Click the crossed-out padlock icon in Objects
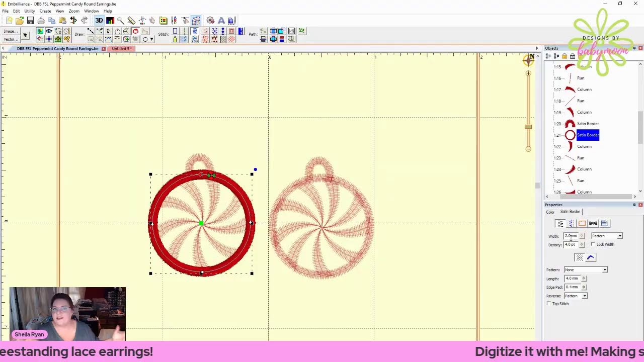Screen dimensions: 644x362 click(573, 56)
